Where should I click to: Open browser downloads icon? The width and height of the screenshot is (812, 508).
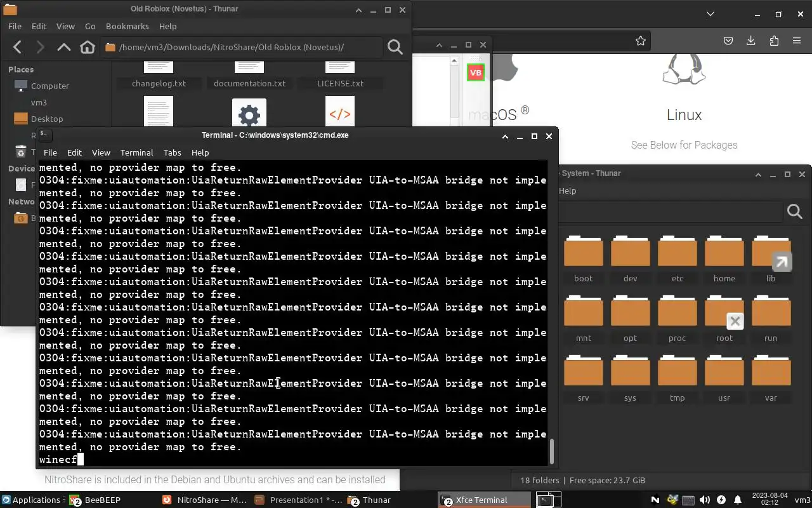(x=750, y=41)
